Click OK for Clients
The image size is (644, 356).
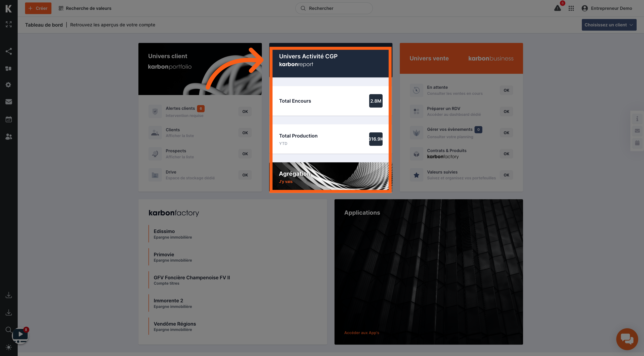[x=245, y=133]
